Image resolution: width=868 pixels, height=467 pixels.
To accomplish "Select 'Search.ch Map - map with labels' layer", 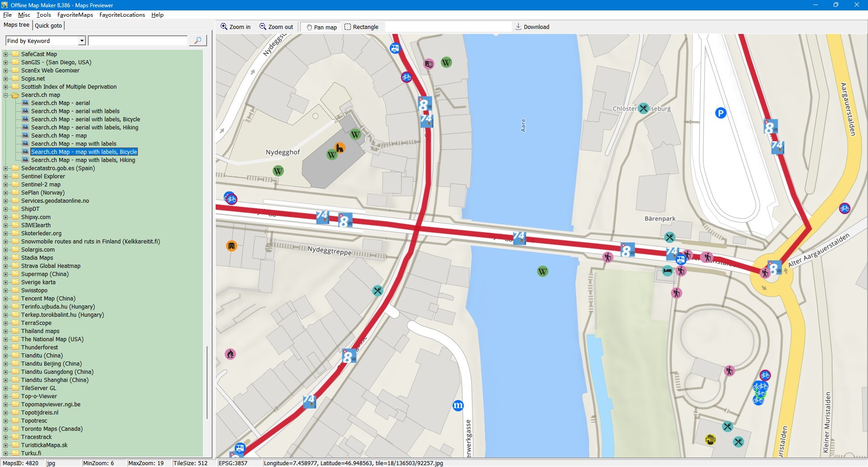I will [x=74, y=144].
